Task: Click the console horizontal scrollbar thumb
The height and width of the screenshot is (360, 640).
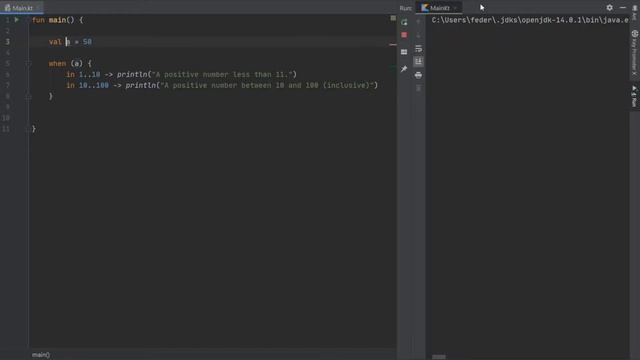Action: 439,357
